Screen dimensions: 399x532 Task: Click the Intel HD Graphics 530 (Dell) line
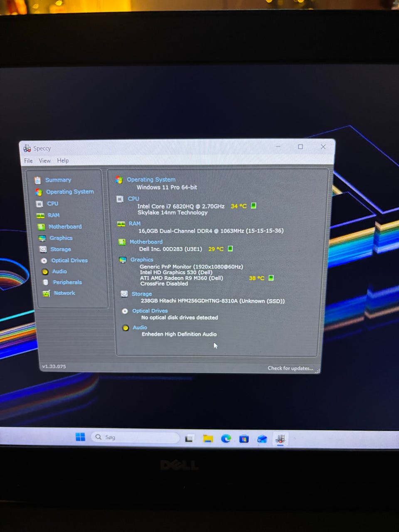(176, 272)
